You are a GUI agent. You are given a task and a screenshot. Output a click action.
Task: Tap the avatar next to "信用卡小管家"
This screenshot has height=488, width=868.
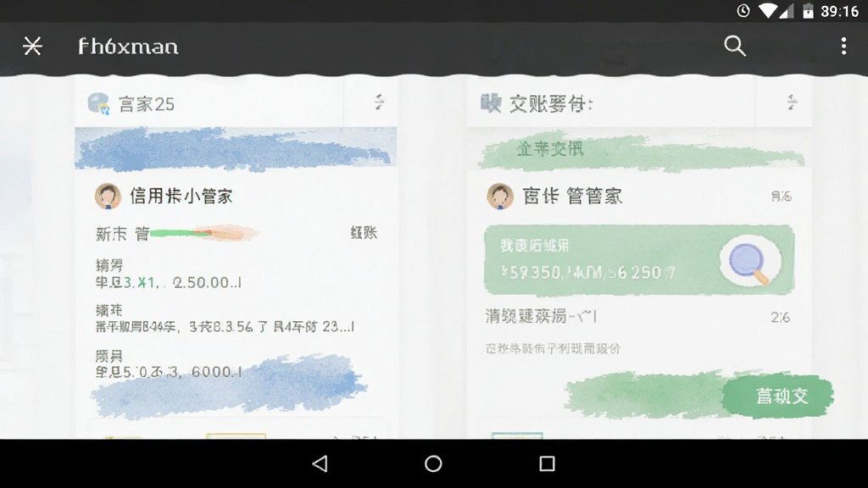pyautogui.click(x=108, y=196)
